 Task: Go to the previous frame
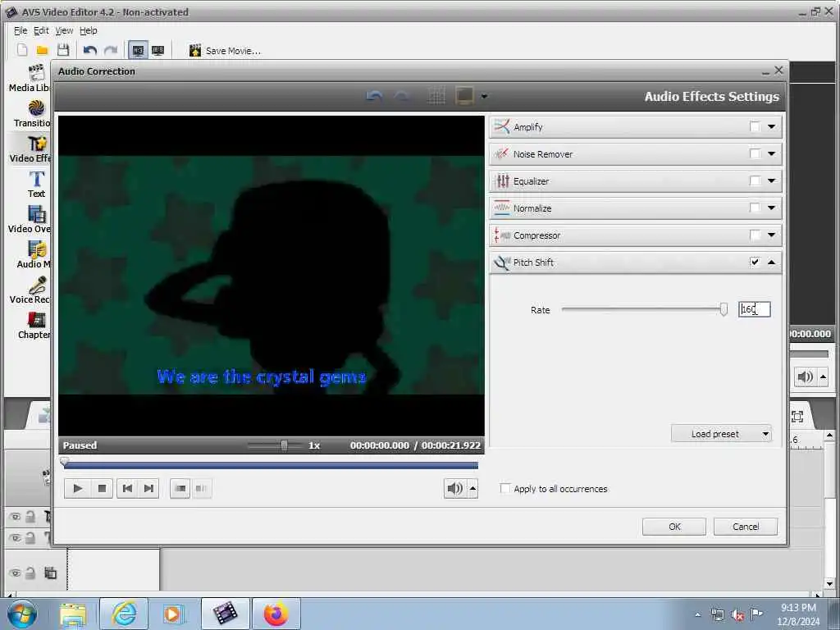[x=127, y=488]
